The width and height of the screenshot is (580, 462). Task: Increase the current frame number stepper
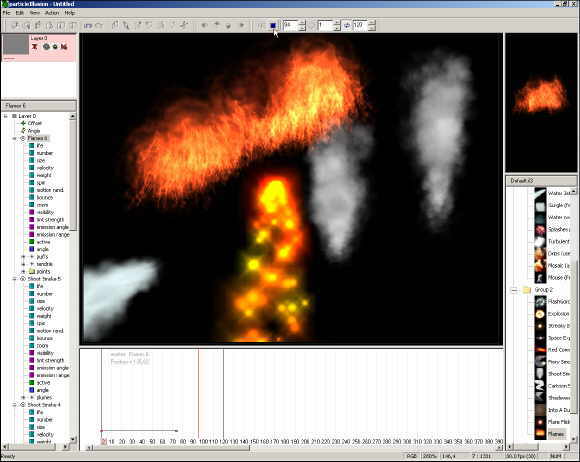303,23
